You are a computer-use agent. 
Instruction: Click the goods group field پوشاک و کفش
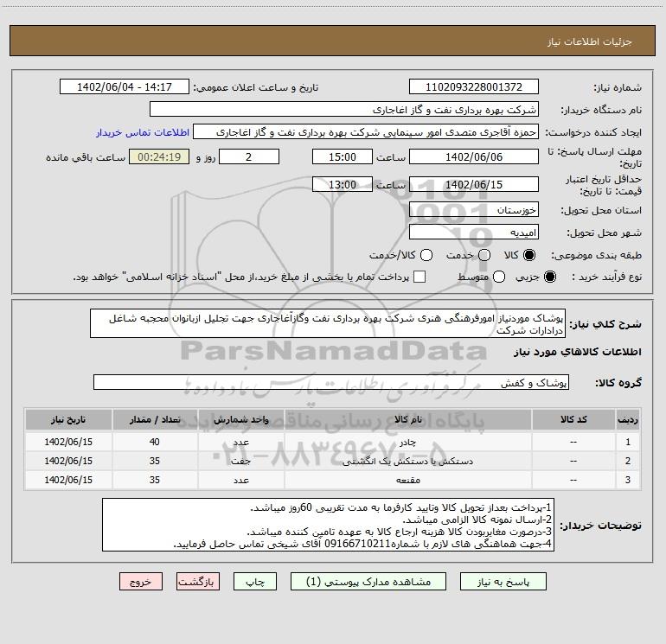(x=331, y=382)
